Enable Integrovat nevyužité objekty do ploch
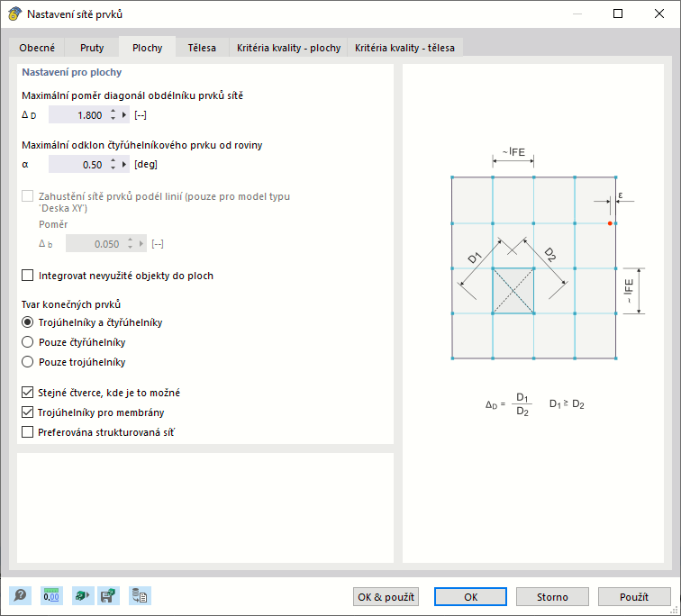This screenshot has height=616, width=681. (27, 276)
